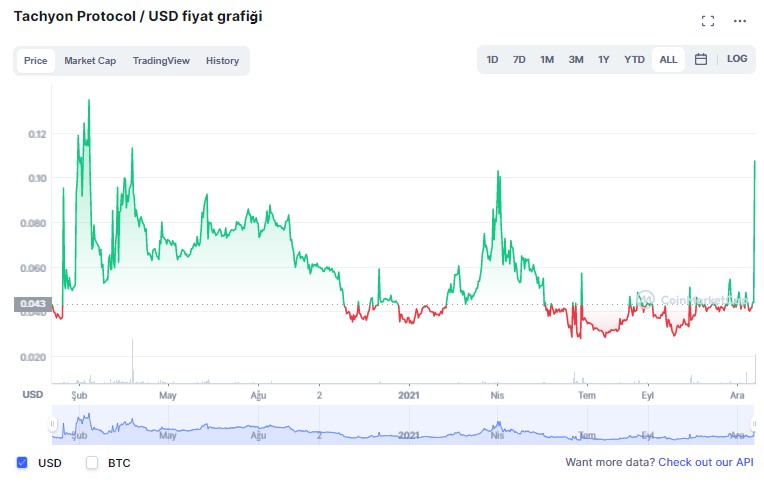This screenshot has height=490, width=764.
Task: Click the USD axis unit label
Action: click(x=33, y=395)
